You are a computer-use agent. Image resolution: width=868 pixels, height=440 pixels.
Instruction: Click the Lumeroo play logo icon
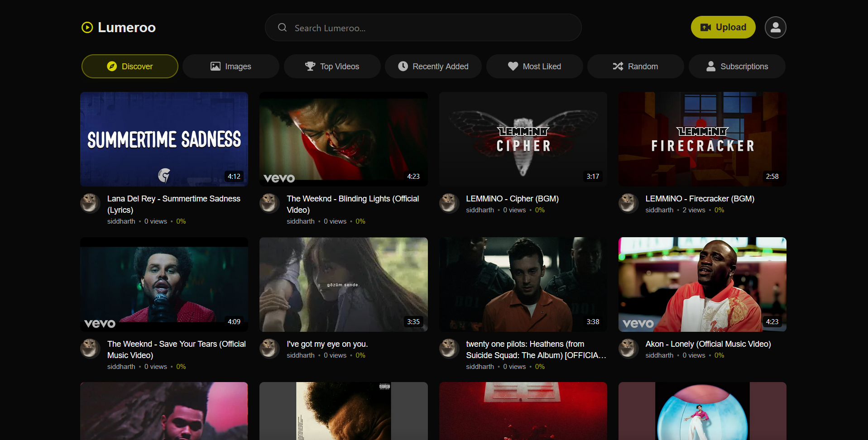click(x=87, y=28)
